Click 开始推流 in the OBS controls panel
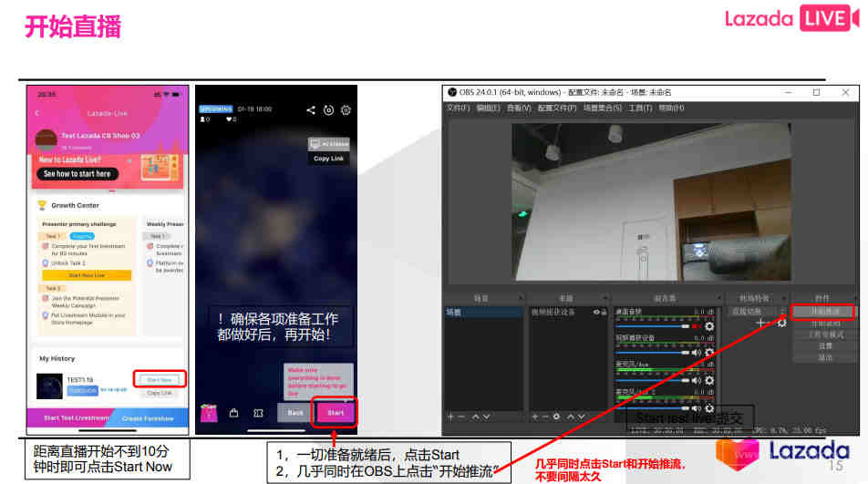The width and height of the screenshot is (868, 484). pyautogui.click(x=824, y=312)
